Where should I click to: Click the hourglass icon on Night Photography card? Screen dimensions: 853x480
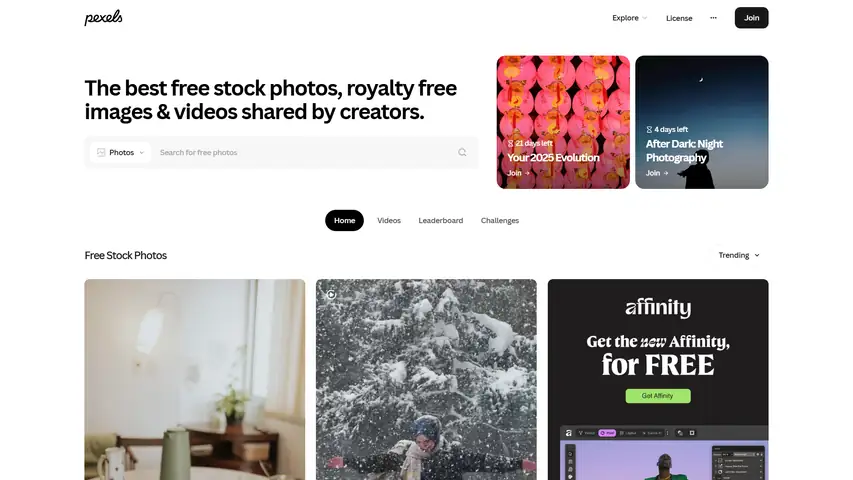tap(649, 130)
